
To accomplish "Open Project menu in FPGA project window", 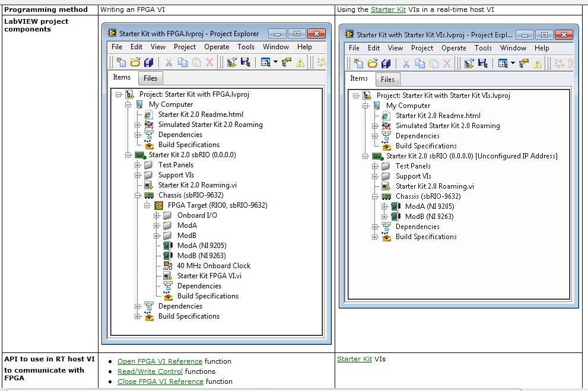I will click(185, 47).
